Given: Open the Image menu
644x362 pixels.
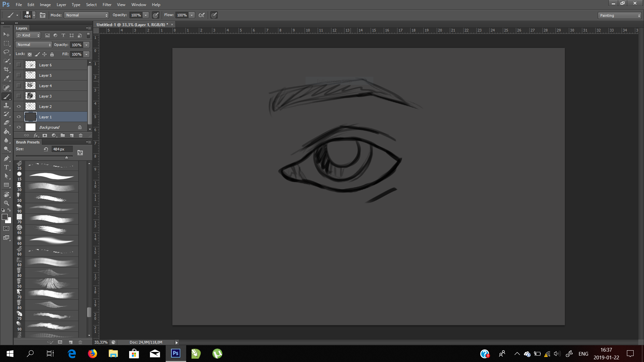Looking at the screenshot, I should pyautogui.click(x=45, y=5).
